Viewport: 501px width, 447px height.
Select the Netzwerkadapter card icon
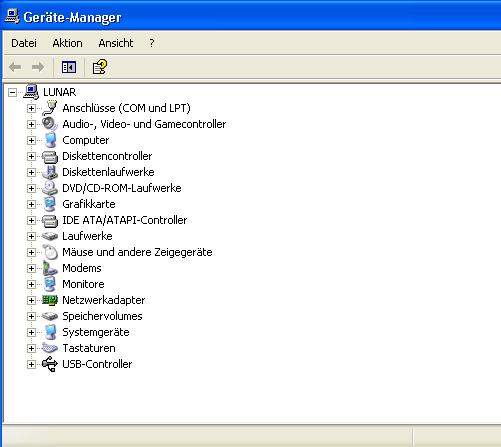point(50,300)
